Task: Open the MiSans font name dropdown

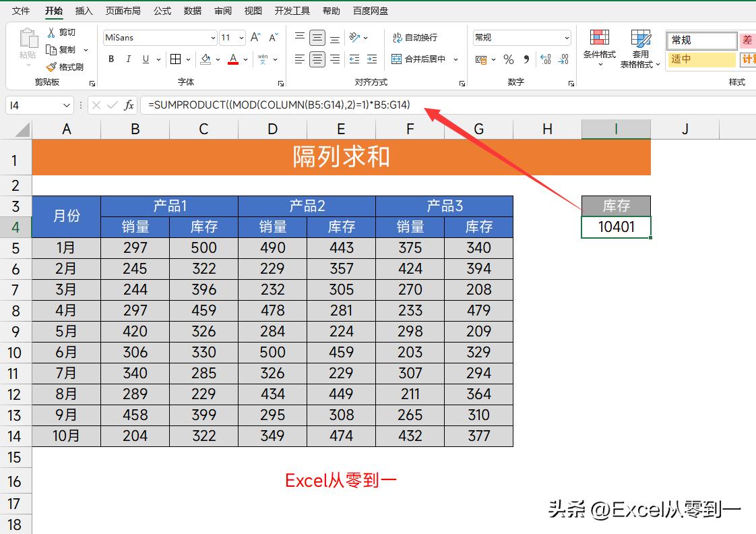Action: [213, 38]
